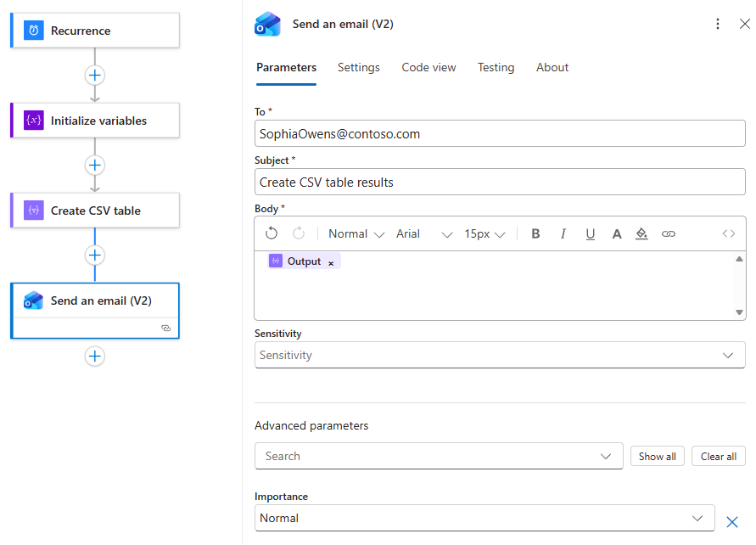Undo the last body edit
The image size is (756, 545).
tap(272, 233)
